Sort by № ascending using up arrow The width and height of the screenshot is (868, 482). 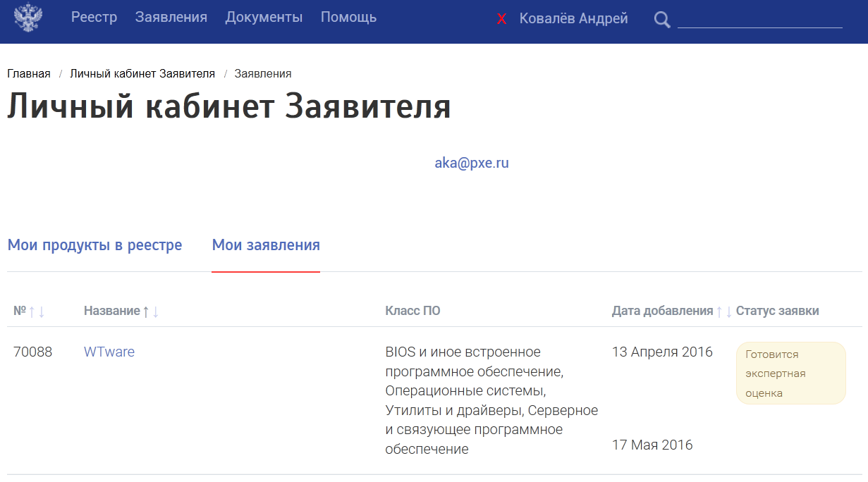click(32, 311)
